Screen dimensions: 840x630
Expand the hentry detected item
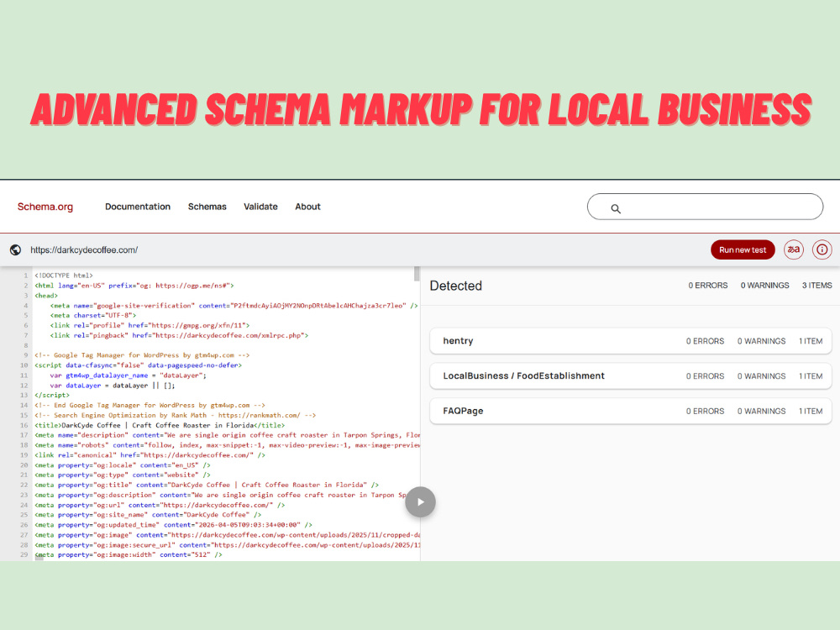point(631,341)
